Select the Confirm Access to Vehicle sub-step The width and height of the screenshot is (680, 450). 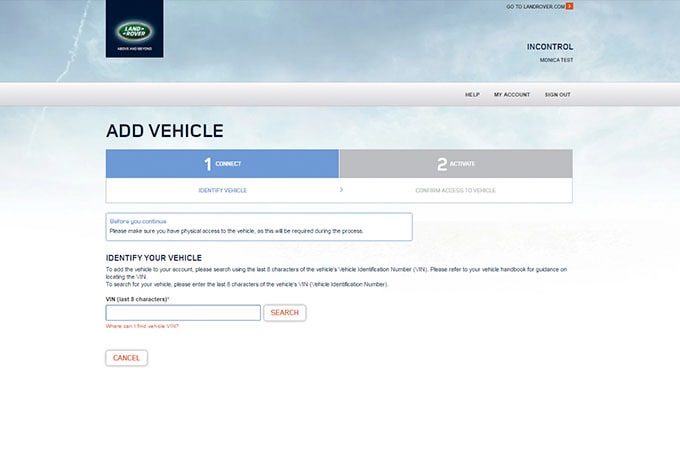[x=455, y=189]
